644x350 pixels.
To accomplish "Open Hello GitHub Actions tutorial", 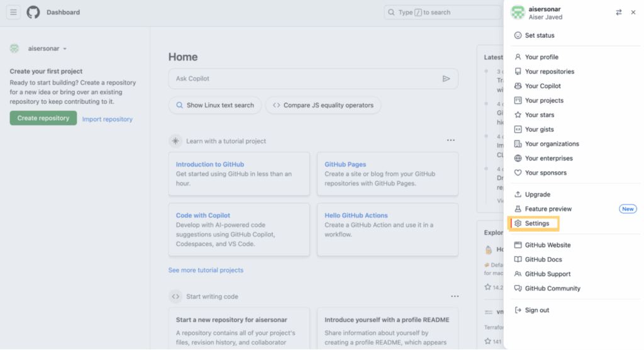I will point(356,215).
